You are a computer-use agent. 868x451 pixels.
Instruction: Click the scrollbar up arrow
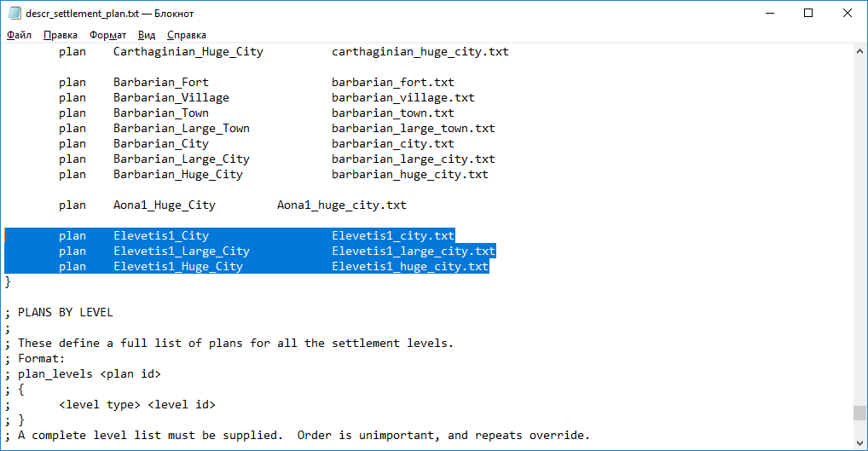[x=859, y=51]
